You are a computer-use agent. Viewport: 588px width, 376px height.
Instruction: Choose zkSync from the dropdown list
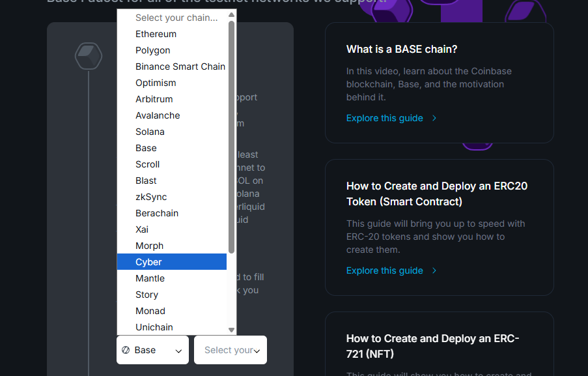[151, 197]
